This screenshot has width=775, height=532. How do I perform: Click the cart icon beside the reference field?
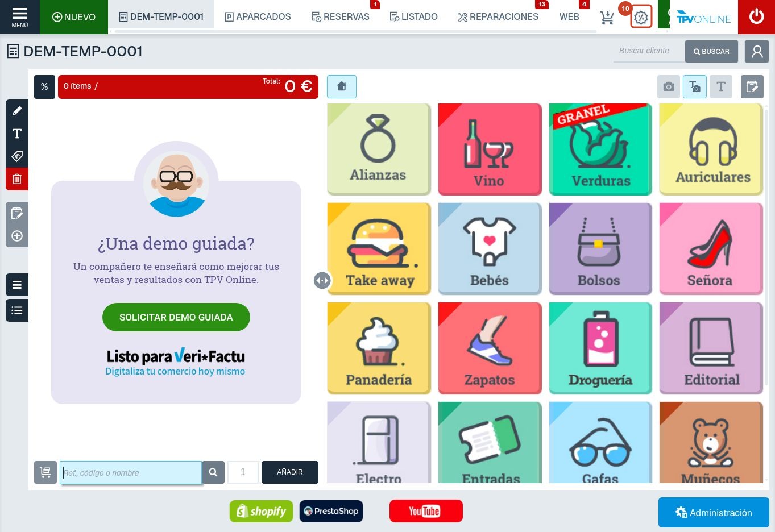45,472
